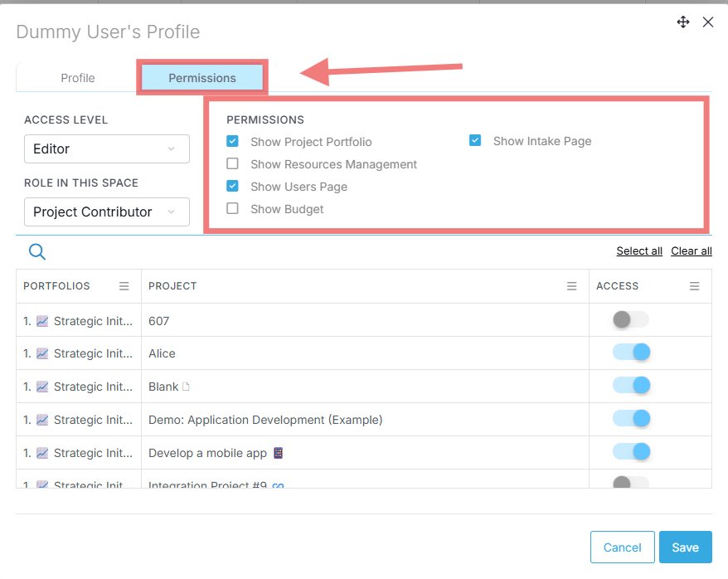728x579 pixels.
Task: Click the move dialog crosshair icon
Action: click(683, 22)
